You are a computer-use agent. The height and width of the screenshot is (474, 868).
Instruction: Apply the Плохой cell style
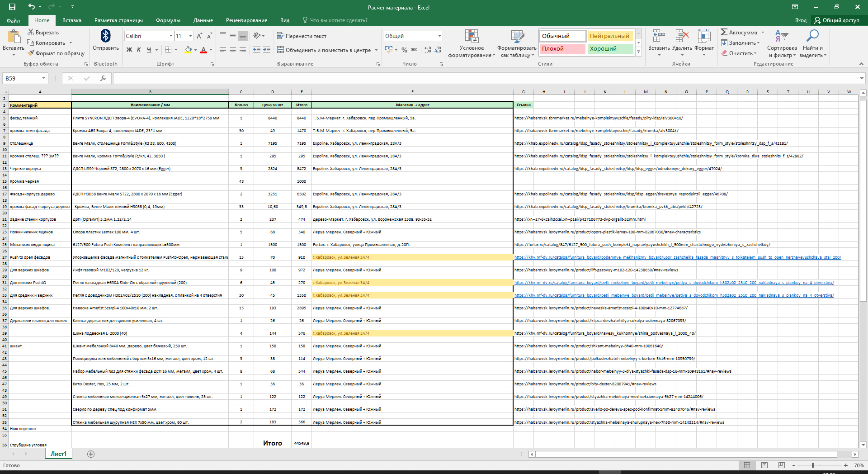click(562, 48)
